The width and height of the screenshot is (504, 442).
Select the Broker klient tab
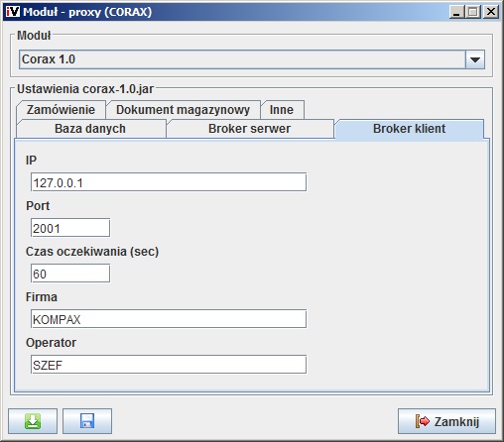pos(410,129)
